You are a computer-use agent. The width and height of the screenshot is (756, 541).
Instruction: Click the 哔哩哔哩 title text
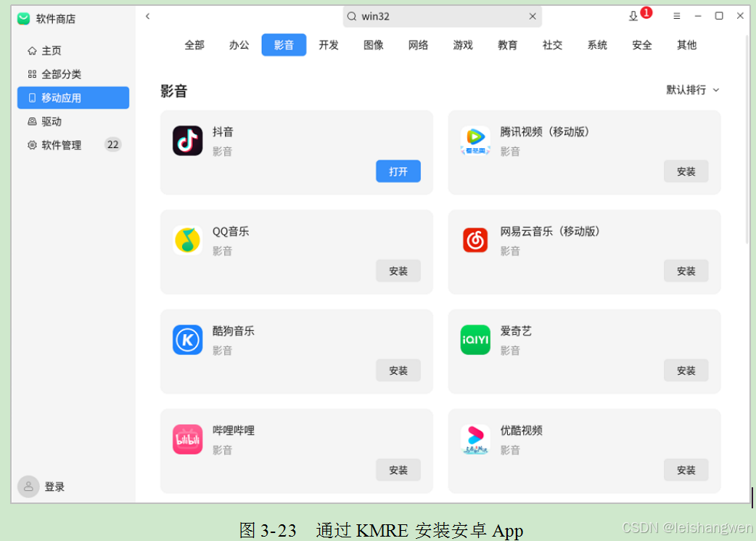click(x=234, y=430)
